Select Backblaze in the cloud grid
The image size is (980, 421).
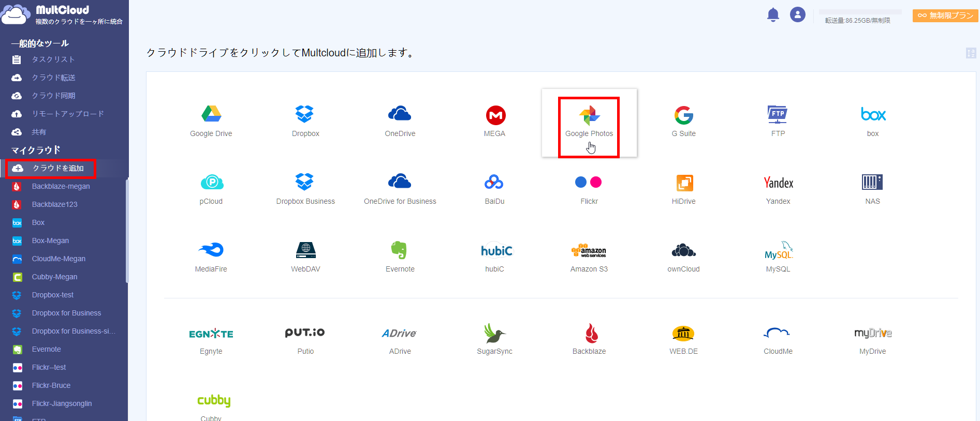pos(589,339)
